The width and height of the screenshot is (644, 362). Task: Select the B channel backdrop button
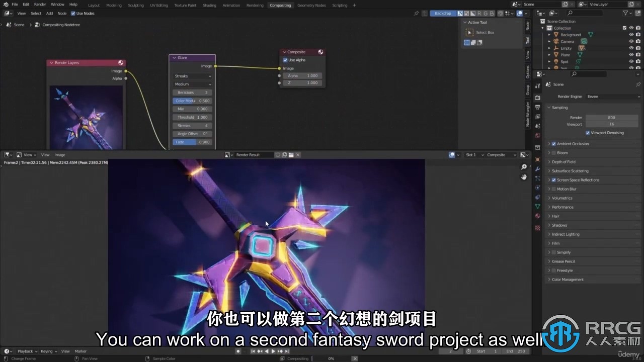point(492,13)
